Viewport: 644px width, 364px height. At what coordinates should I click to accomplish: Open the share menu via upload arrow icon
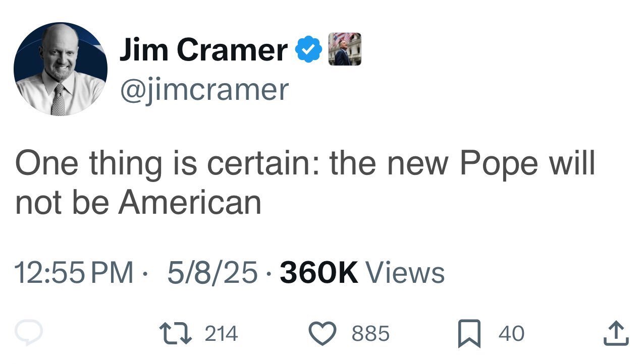[616, 333]
